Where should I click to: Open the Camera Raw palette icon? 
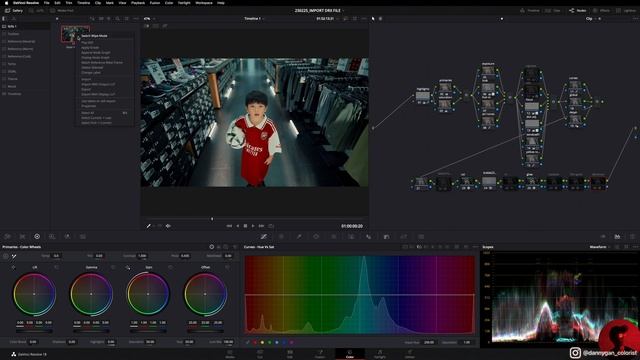[8, 236]
